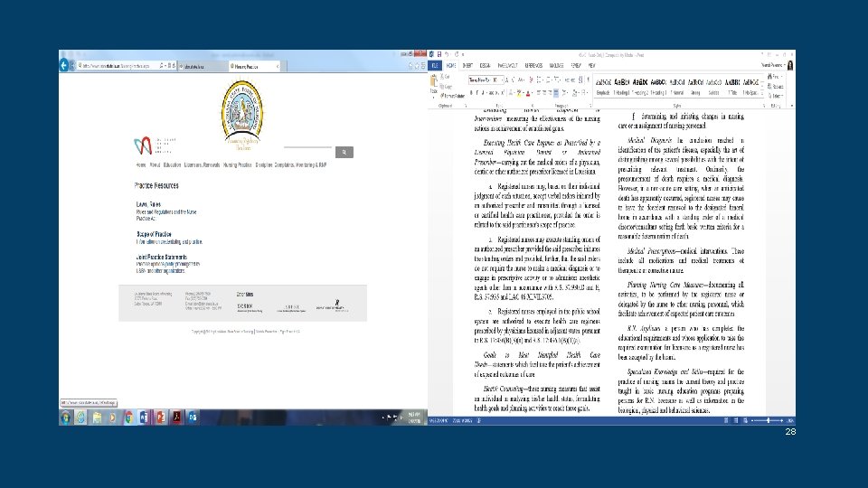
Task: Click the Paste icon in Word ribbon
Action: (433, 82)
